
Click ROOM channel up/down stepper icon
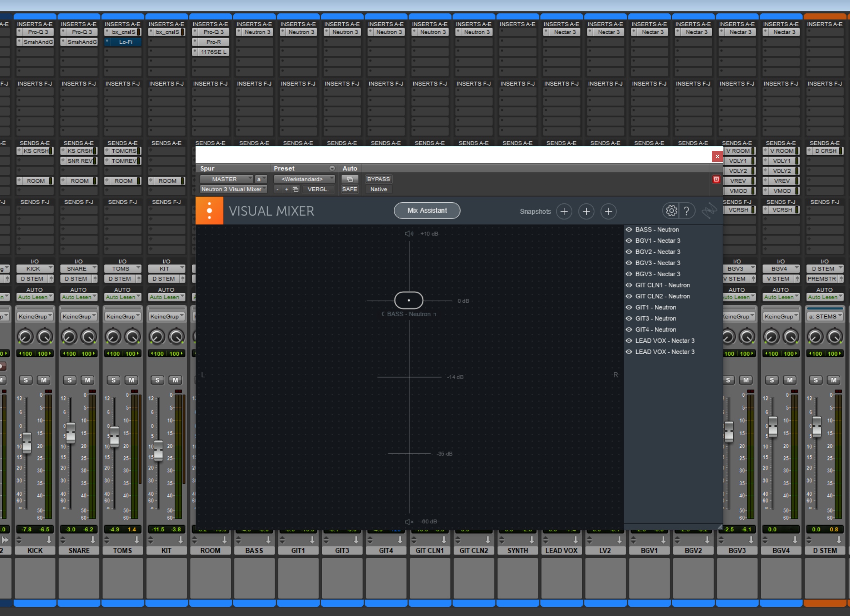194,540
